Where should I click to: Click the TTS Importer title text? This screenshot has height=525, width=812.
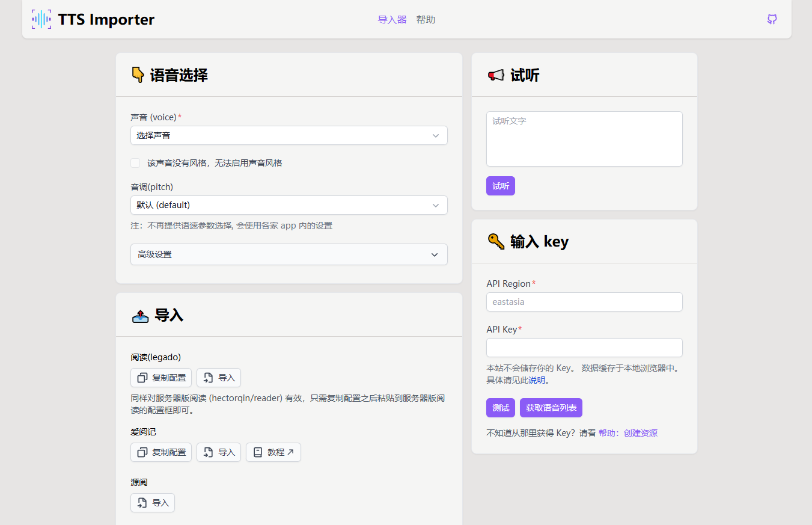[106, 19]
